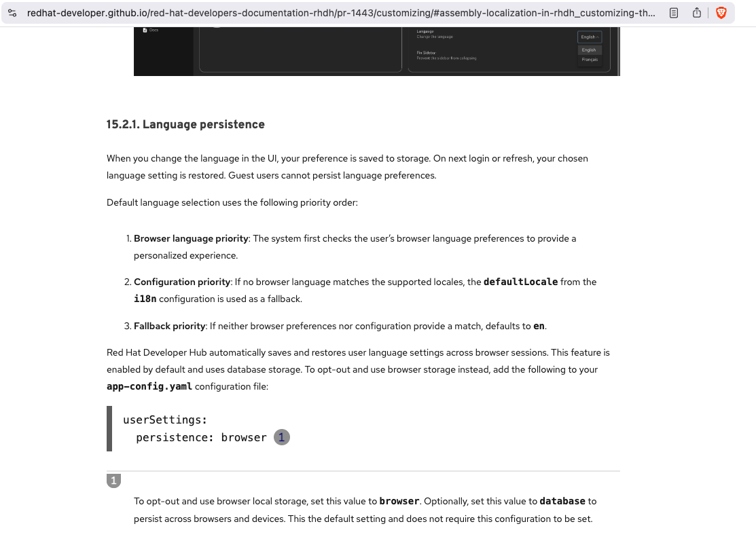Viewport: 756px width, 541px height.
Task: Click the userSettings code block
Action: click(x=197, y=428)
